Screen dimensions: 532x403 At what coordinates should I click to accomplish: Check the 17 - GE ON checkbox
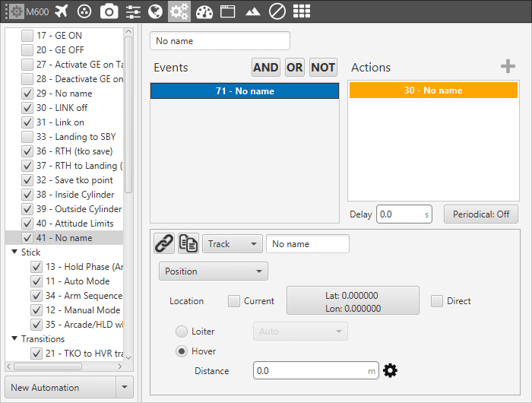pos(27,36)
